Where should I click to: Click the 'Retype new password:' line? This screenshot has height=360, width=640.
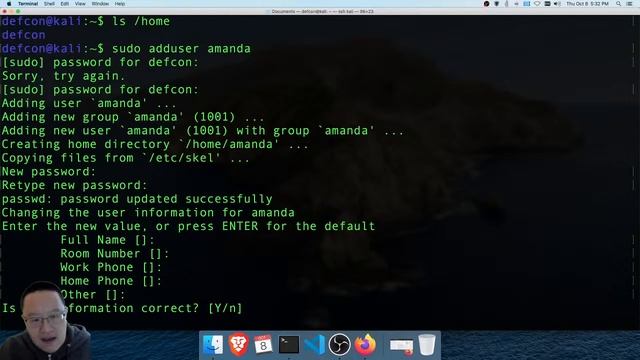coord(74,185)
